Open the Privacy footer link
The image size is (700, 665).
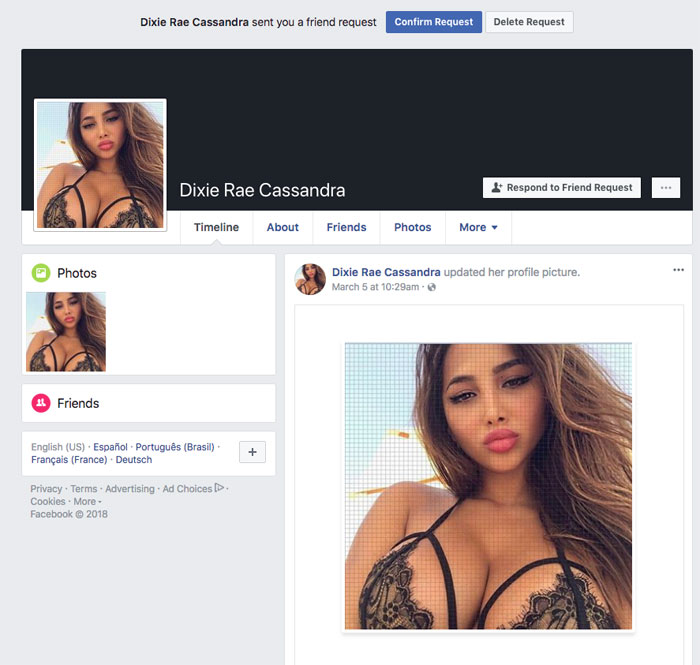tap(46, 489)
